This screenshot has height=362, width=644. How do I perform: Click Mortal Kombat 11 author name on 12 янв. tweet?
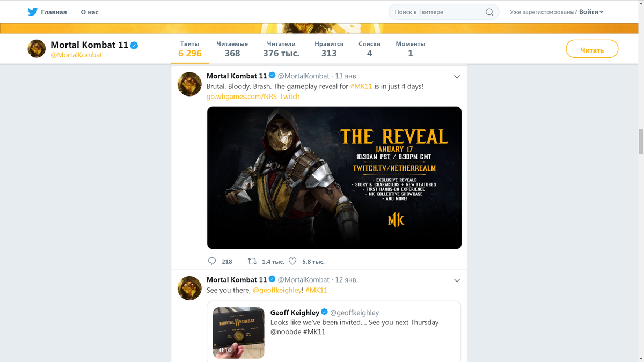[237, 280]
